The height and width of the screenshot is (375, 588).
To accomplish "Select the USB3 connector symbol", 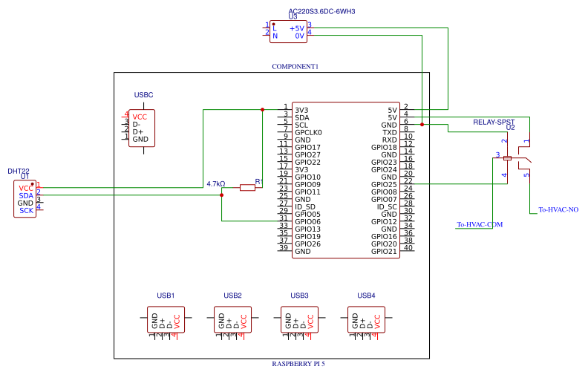I will [299, 319].
